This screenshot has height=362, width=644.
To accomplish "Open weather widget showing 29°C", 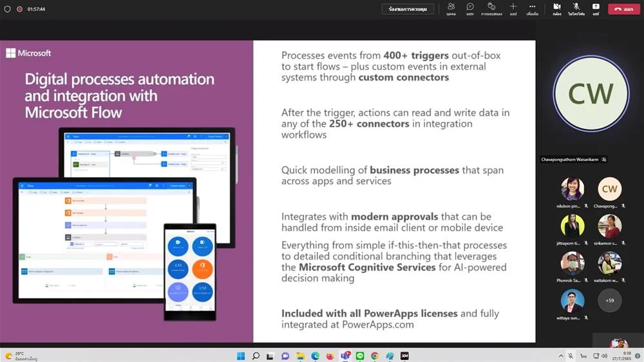I will 21,356.
